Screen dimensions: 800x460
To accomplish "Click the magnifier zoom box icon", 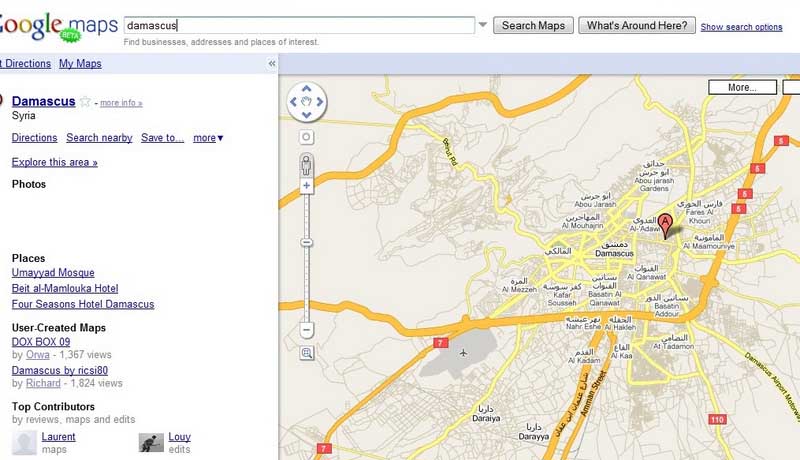I will coord(307,353).
